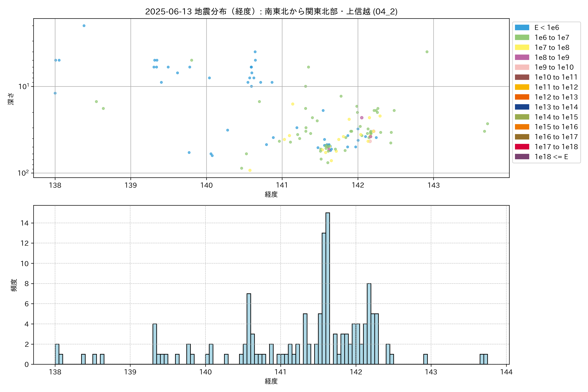Click the pink '1e9 to 1e10' legend swatch
The height and width of the screenshot is (392, 588).
click(x=522, y=67)
